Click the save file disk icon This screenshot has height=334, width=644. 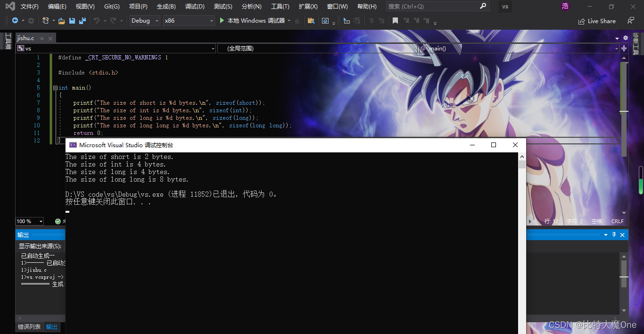click(72, 21)
